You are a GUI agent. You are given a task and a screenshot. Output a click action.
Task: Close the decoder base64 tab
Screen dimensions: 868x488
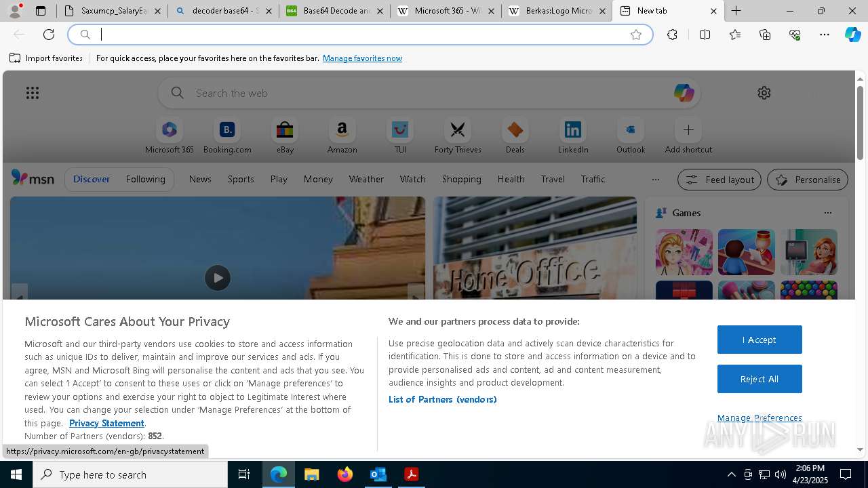click(269, 11)
